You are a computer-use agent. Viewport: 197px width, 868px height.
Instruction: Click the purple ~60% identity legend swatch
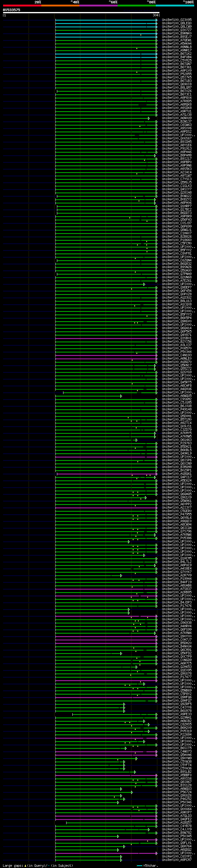(98, 6)
